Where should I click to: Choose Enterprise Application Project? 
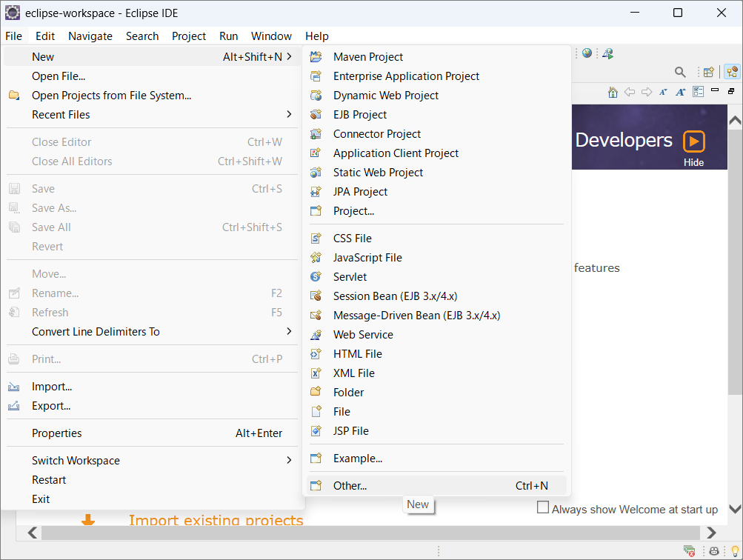tap(436, 76)
